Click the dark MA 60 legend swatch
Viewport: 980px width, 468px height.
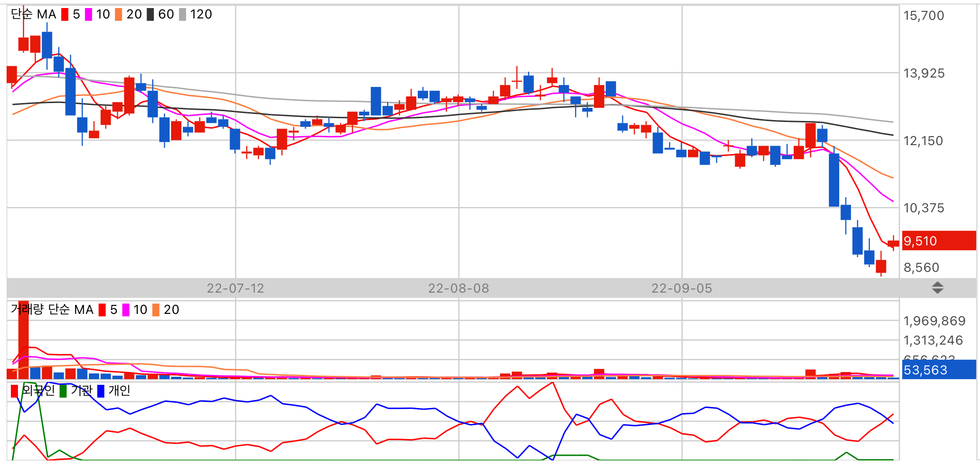pyautogui.click(x=150, y=15)
